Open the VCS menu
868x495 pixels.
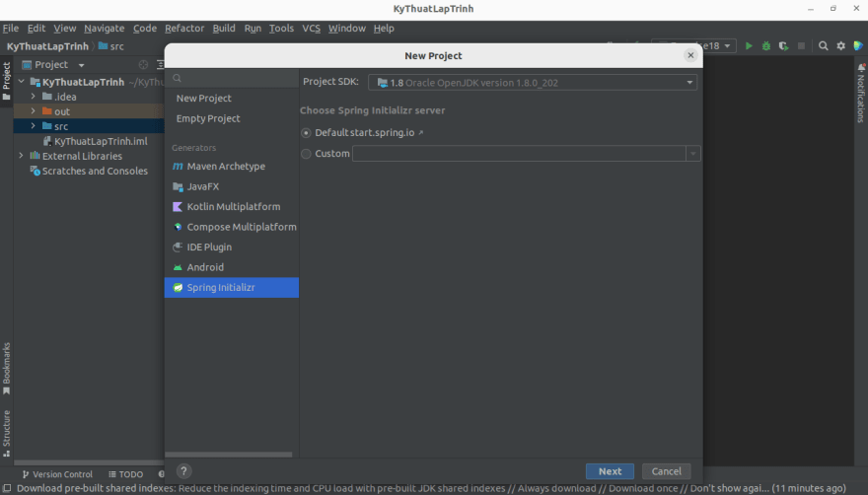point(311,29)
